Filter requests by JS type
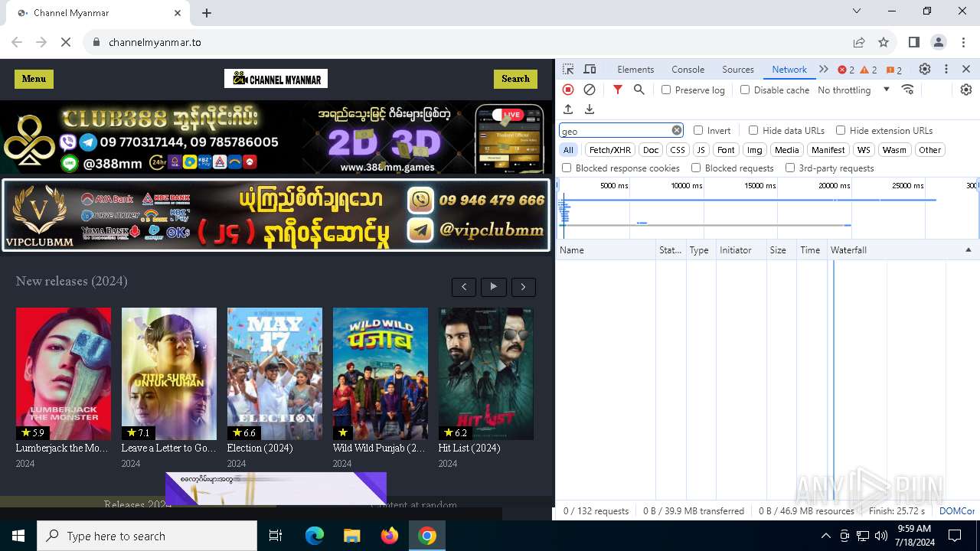The image size is (980, 551). (x=701, y=150)
